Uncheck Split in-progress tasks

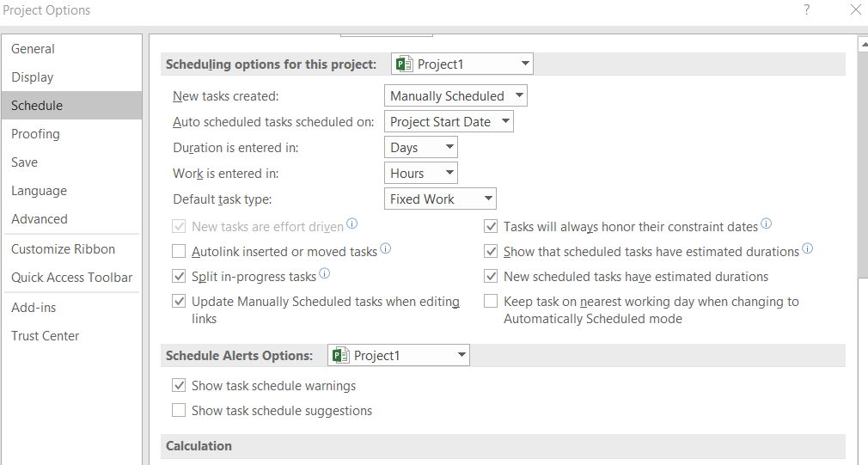(179, 277)
